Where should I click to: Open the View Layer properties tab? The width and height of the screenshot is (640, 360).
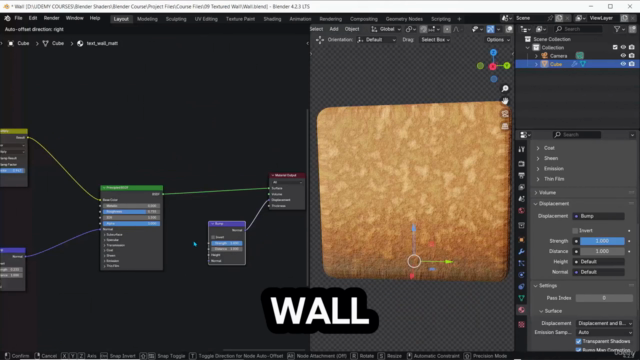coord(521,187)
